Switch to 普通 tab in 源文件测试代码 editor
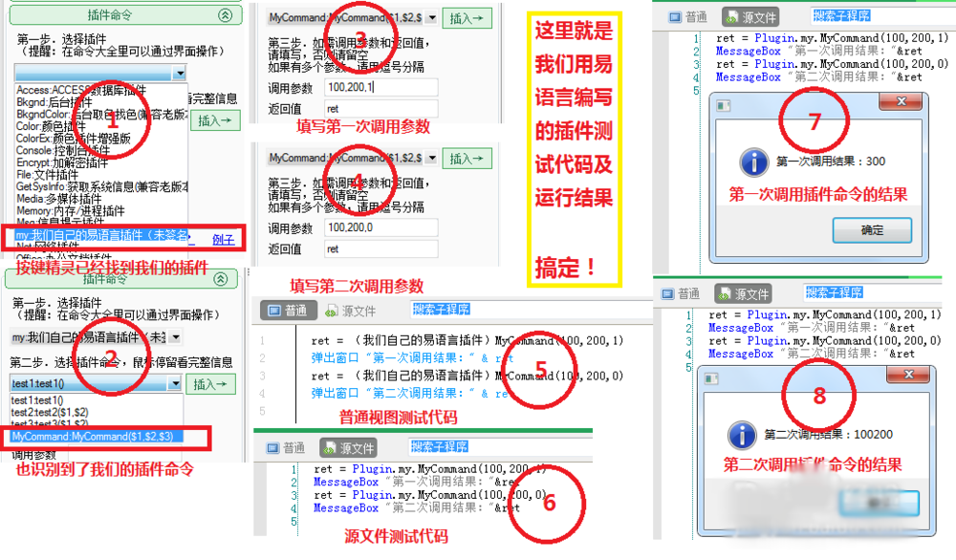This screenshot has width=956, height=560. [x=286, y=448]
